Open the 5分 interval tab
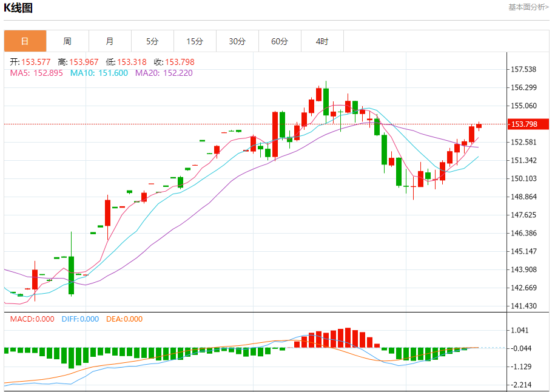 point(152,41)
